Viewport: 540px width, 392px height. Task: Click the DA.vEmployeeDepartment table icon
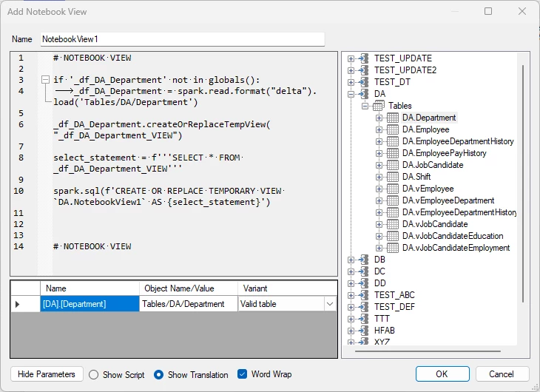[x=393, y=200]
